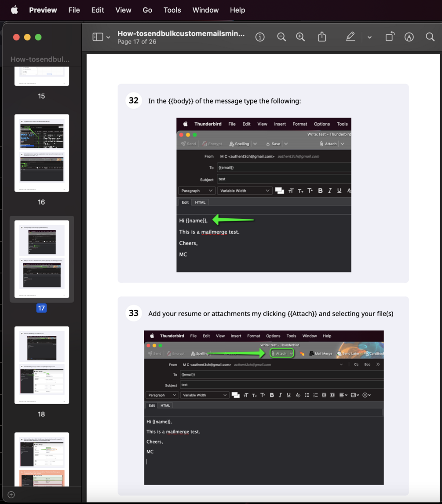
Task: Open the Window menu
Action: [205, 10]
